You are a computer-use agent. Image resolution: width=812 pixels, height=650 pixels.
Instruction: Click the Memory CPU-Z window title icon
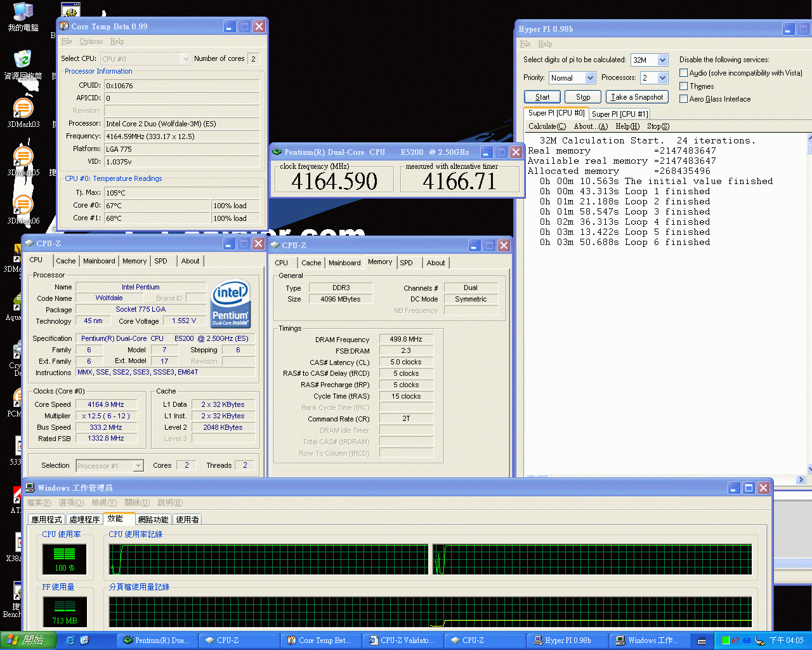coord(275,245)
